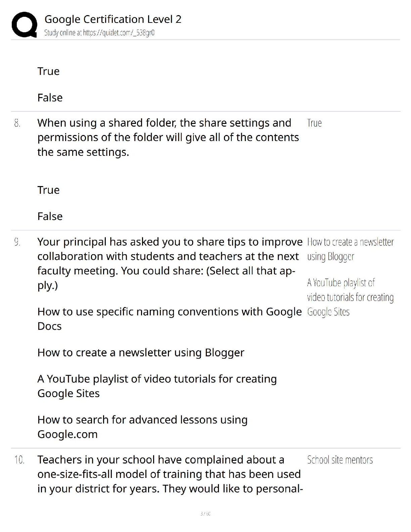Click the number 9 question marker
Viewport: 411px width, 532px height.
coord(17,242)
